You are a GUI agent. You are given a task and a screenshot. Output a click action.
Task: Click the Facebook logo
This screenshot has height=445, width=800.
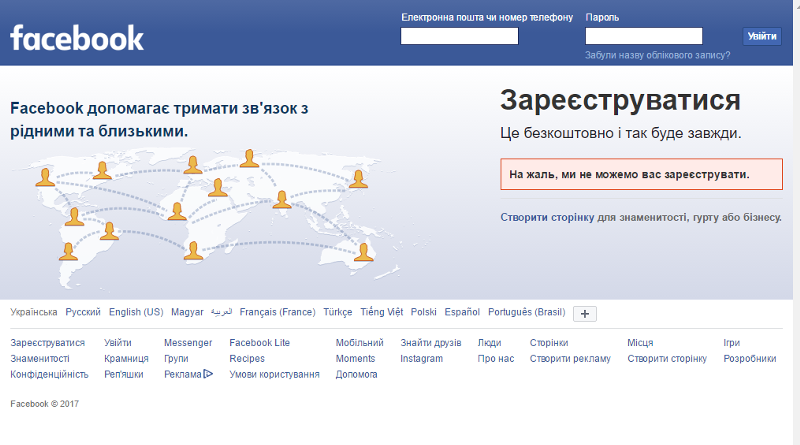pyautogui.click(x=77, y=38)
